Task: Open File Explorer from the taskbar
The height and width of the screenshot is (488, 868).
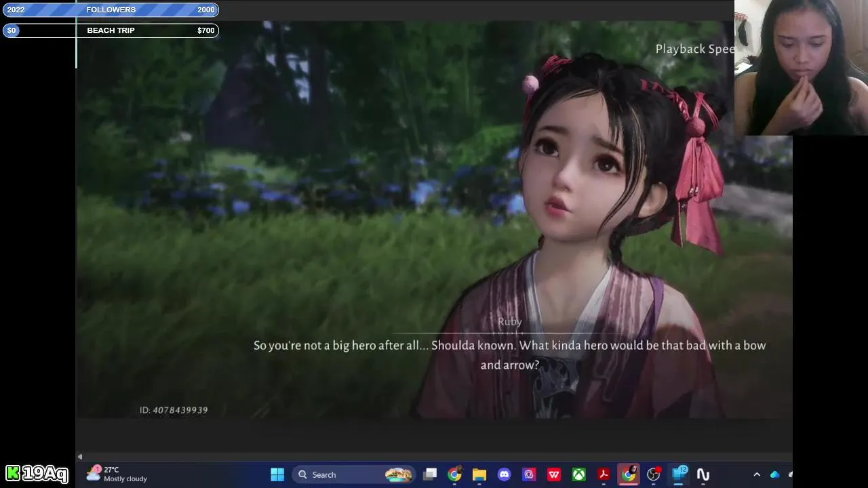Action: click(x=479, y=474)
